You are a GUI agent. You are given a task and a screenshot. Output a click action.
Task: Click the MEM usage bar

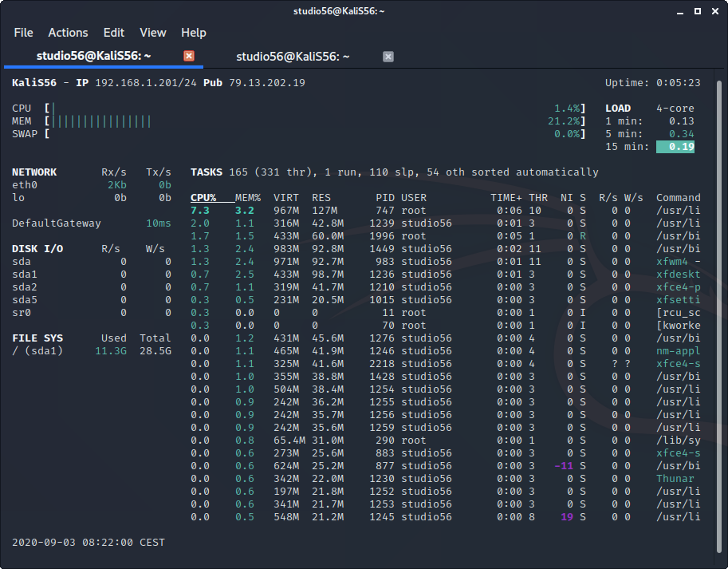(102, 121)
